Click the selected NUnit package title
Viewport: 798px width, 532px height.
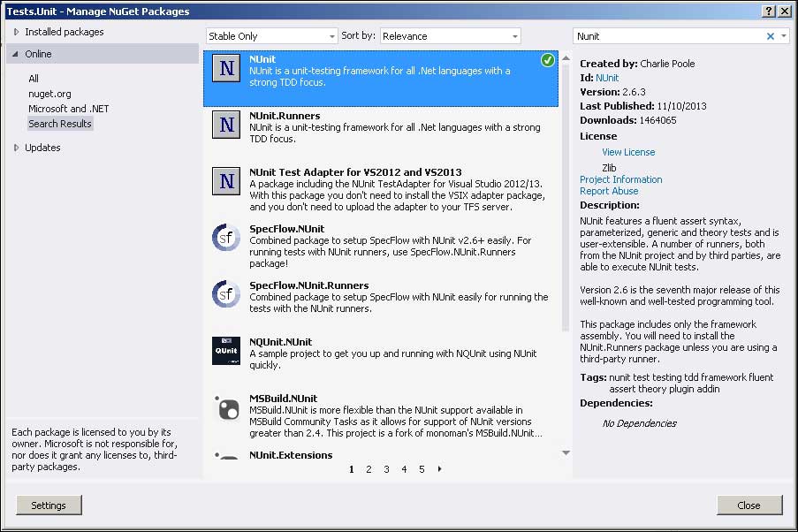coord(262,59)
